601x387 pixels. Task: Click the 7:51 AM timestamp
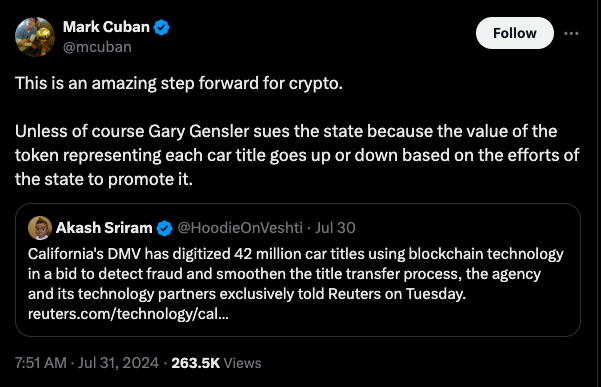[x=41, y=363]
